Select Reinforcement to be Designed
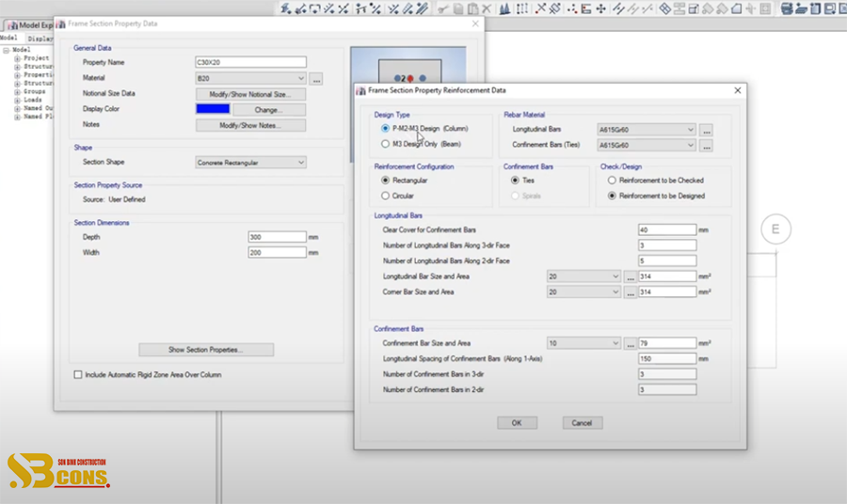This screenshot has height=504, width=847. coord(612,196)
